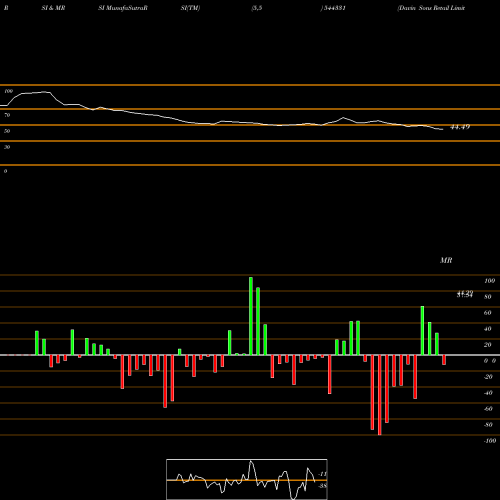500x500 pixels.
Task: Click the 'SI(TM)' header label
Action: tap(190, 8)
